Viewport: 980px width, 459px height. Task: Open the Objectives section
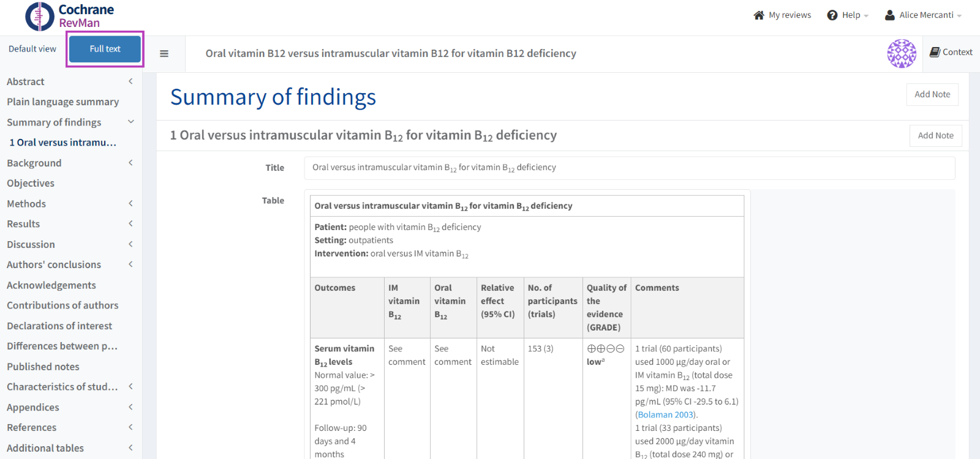31,183
